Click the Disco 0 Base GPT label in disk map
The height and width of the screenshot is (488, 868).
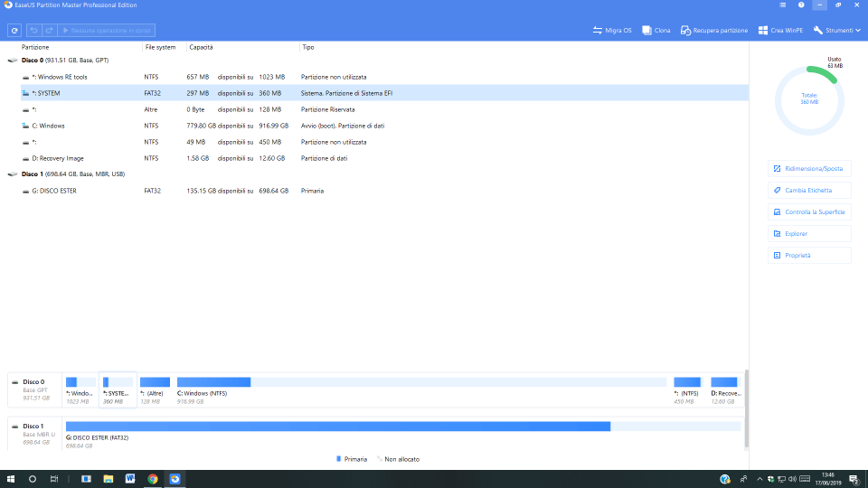click(35, 390)
